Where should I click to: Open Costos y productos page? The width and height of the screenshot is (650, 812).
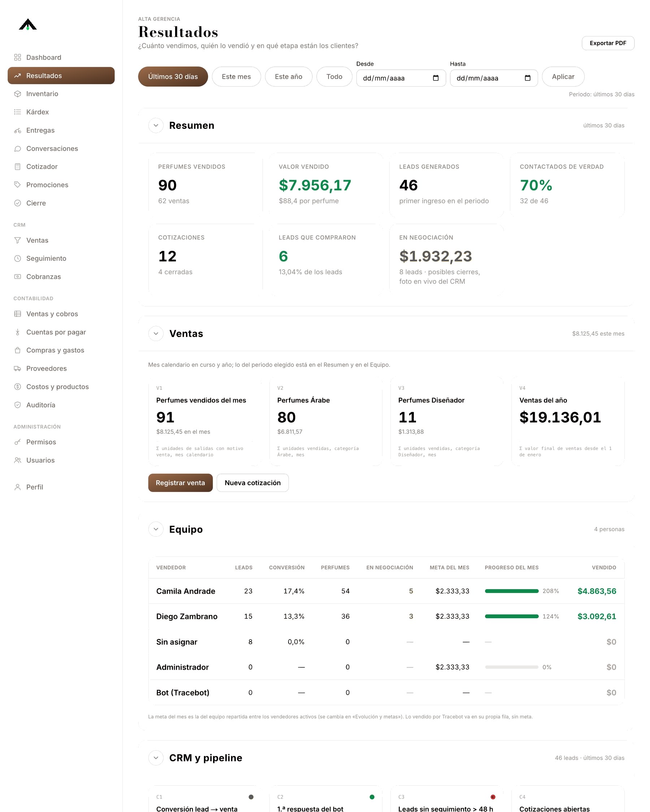[61, 387]
